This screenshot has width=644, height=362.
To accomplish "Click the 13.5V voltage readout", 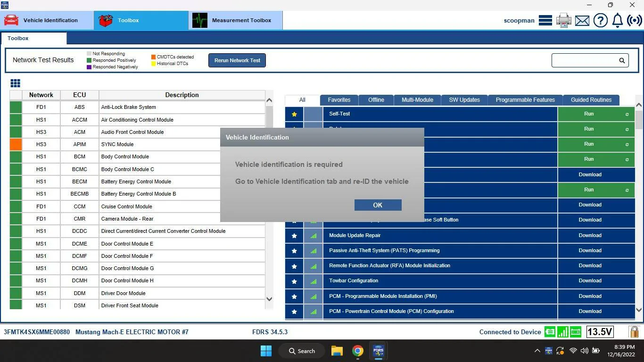I will (600, 332).
